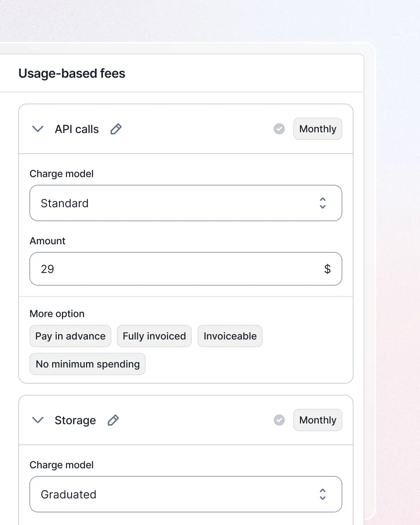Collapse the Storage section via its chevron
This screenshot has width=420, height=525.
[38, 420]
